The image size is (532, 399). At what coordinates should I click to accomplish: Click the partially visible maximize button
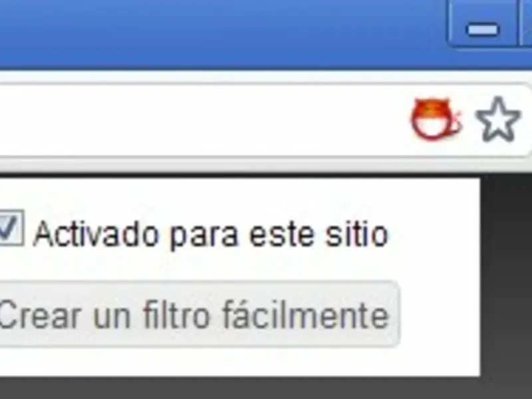526,23
